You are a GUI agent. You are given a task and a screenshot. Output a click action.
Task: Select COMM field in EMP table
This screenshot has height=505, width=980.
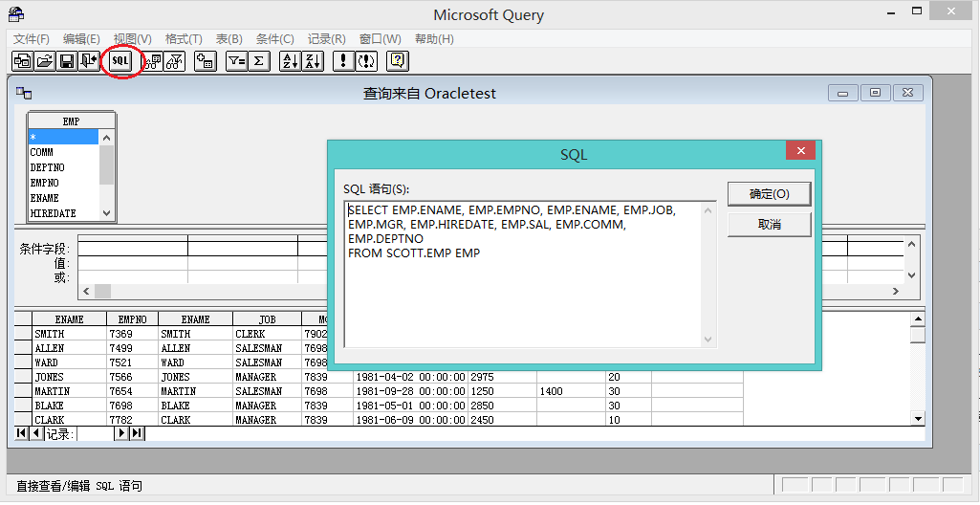click(63, 152)
